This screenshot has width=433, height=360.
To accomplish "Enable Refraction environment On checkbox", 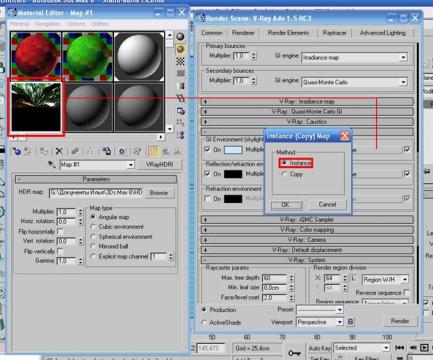I will (207, 199).
